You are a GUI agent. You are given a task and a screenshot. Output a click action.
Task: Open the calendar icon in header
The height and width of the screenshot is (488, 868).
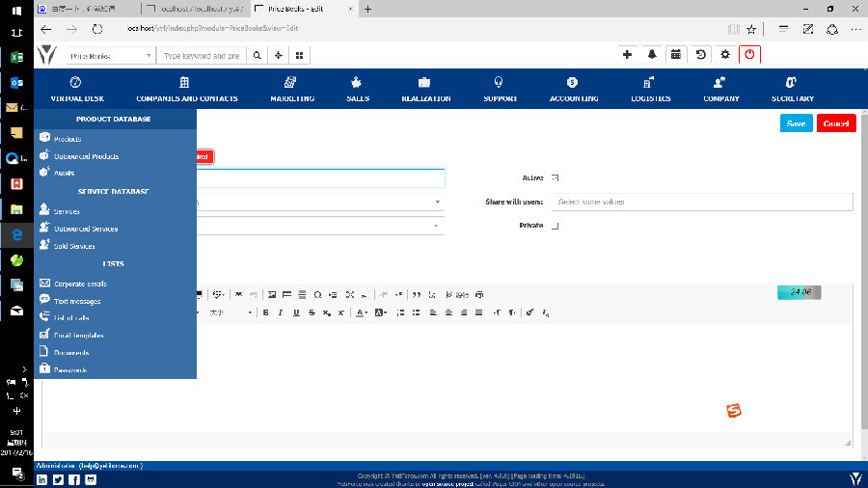point(676,55)
